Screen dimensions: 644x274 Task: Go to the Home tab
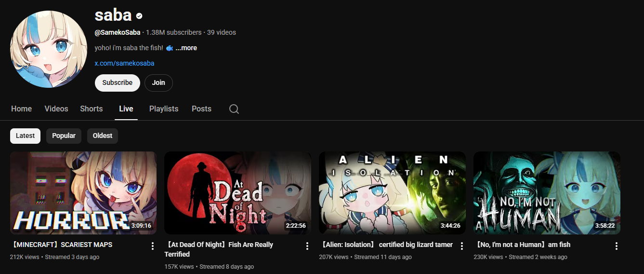pos(21,109)
